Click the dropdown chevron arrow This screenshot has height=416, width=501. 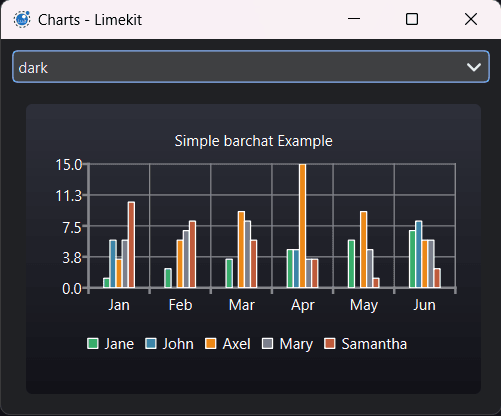pyautogui.click(x=474, y=67)
